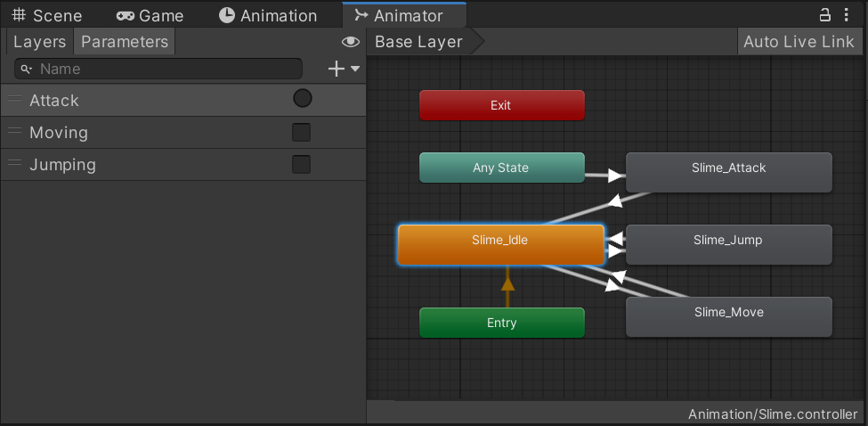868x426 pixels.
Task: Select the Jumping parameter name
Action: pyautogui.click(x=62, y=165)
